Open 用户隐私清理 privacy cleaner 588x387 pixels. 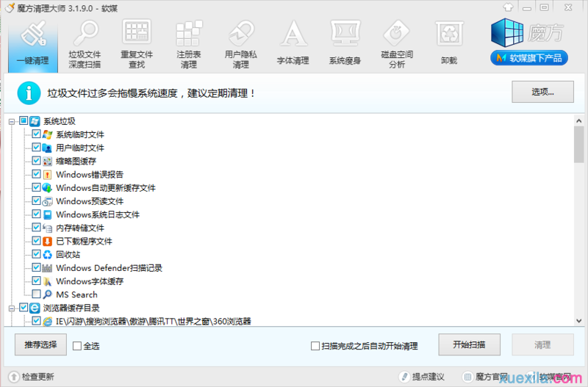tap(241, 44)
